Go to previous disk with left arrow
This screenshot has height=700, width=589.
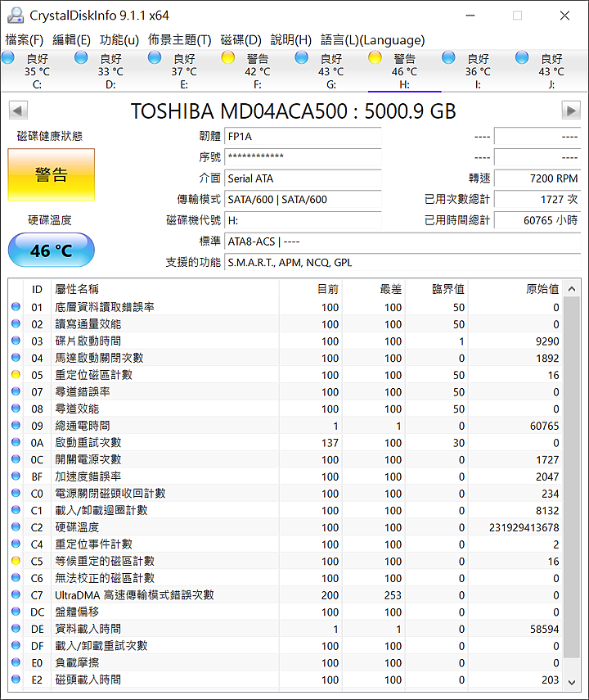[18, 111]
